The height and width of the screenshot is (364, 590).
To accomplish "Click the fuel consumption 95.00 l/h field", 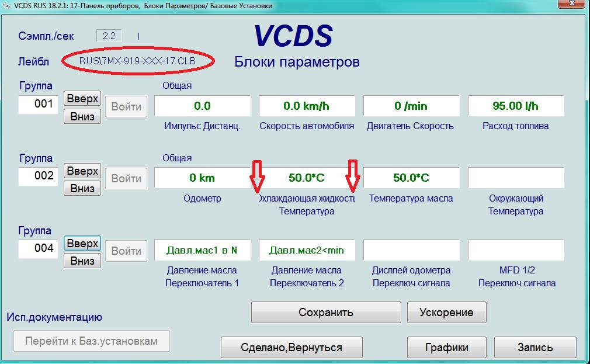I will click(x=516, y=106).
